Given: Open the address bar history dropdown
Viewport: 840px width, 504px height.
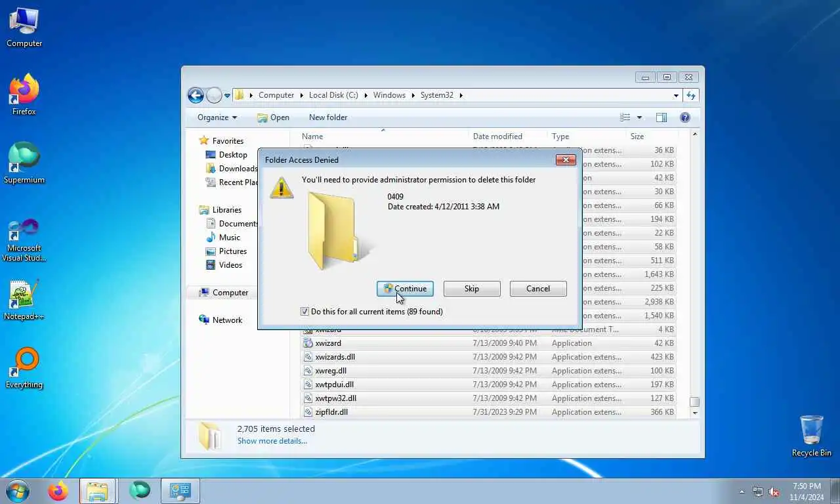Looking at the screenshot, I should point(676,95).
